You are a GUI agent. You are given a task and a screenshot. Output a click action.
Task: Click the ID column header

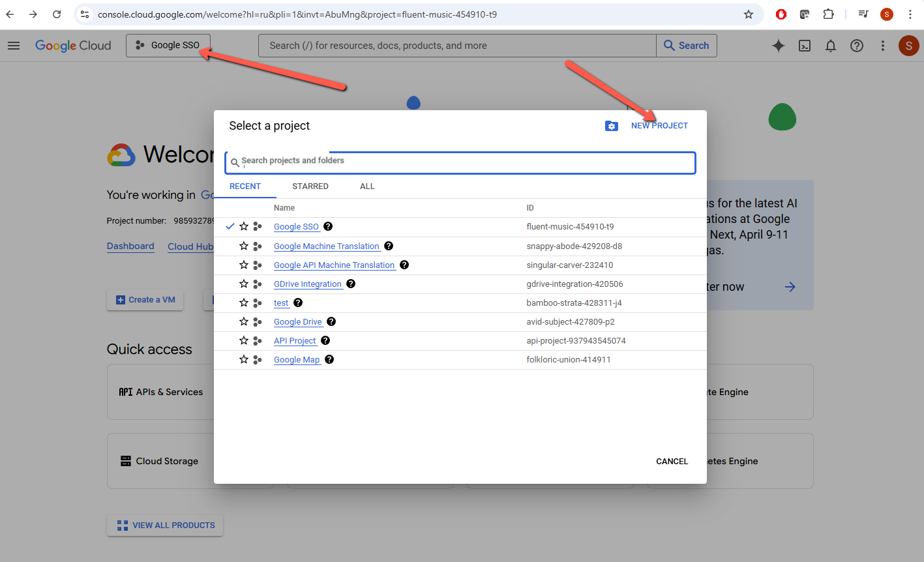530,208
